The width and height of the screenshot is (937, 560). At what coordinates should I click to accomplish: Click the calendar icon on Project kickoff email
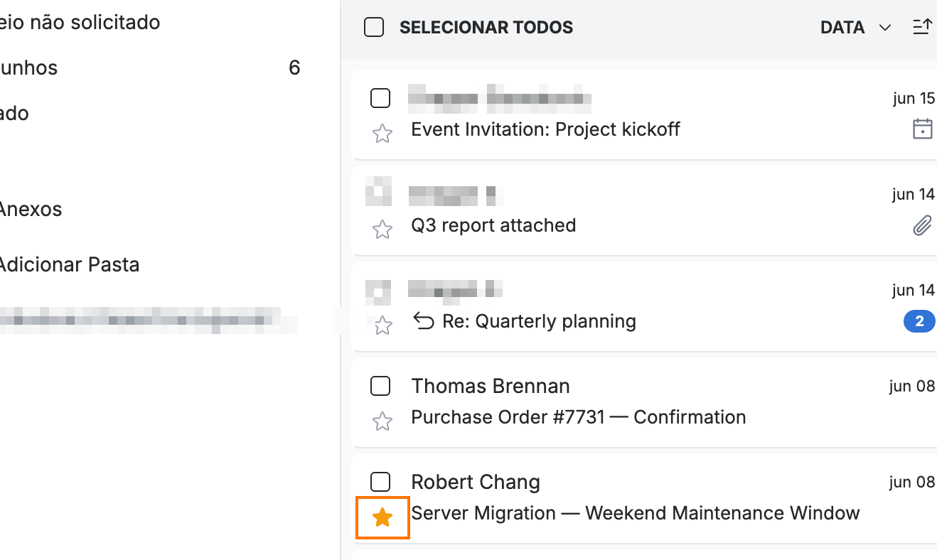coord(922,129)
